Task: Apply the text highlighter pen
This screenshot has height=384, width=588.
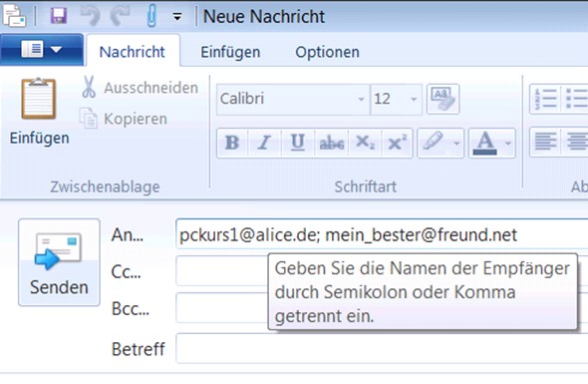Action: point(434,143)
